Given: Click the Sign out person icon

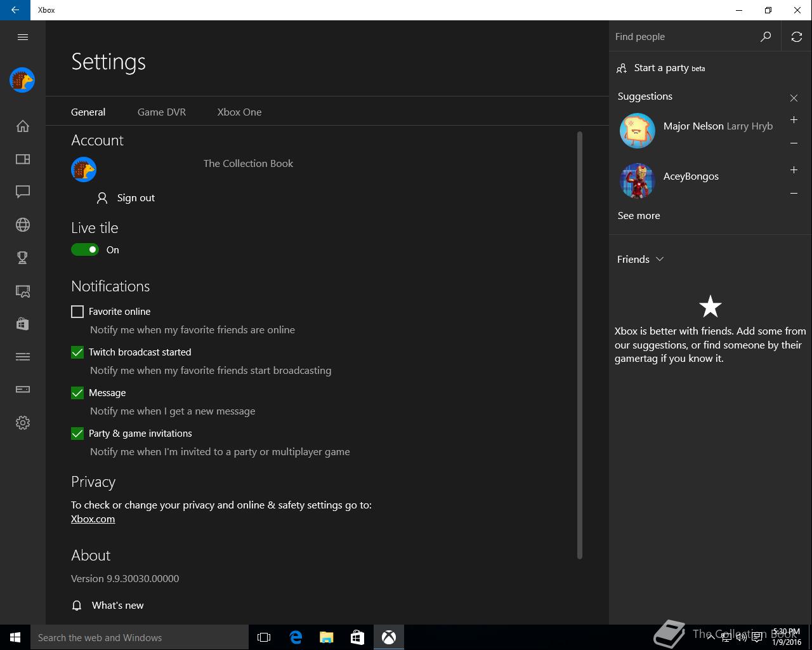Looking at the screenshot, I should tap(101, 198).
